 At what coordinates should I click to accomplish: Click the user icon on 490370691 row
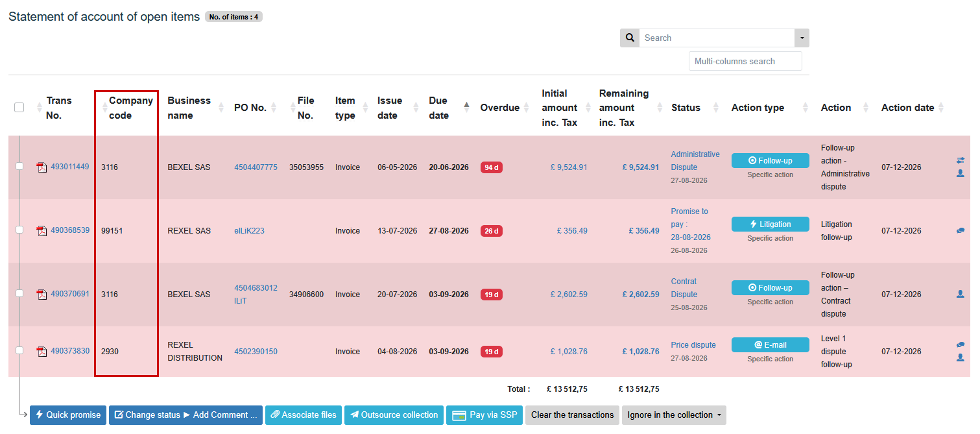tap(961, 294)
